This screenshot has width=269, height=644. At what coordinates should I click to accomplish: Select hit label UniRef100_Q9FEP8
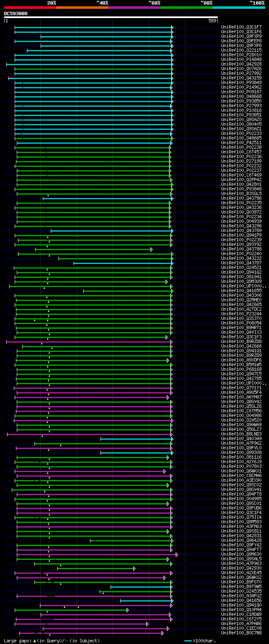tap(241, 41)
